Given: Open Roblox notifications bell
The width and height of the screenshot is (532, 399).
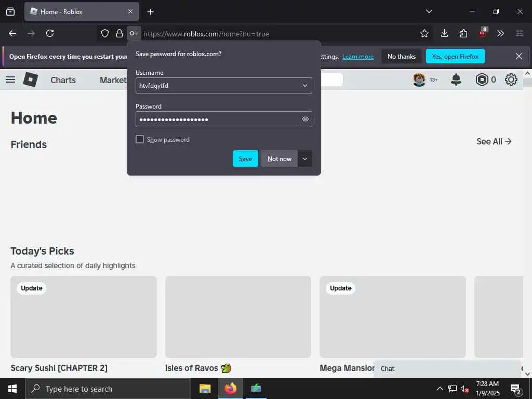Looking at the screenshot, I should [x=456, y=79].
